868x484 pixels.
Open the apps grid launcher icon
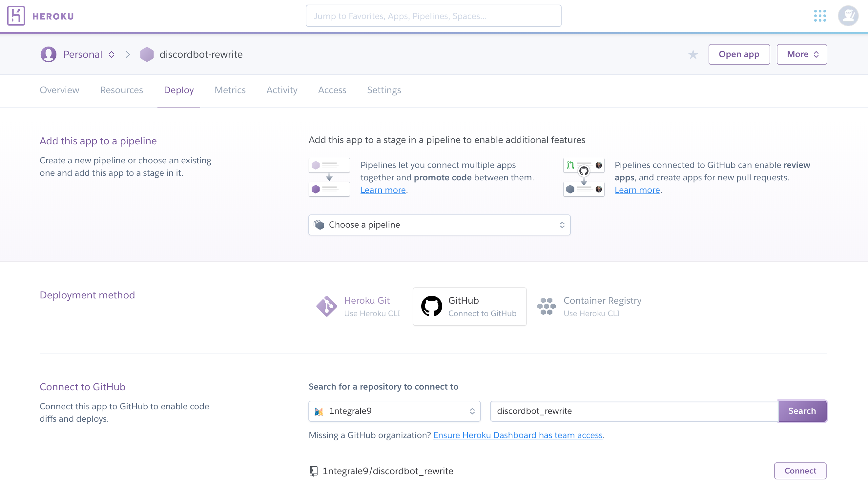pyautogui.click(x=820, y=16)
